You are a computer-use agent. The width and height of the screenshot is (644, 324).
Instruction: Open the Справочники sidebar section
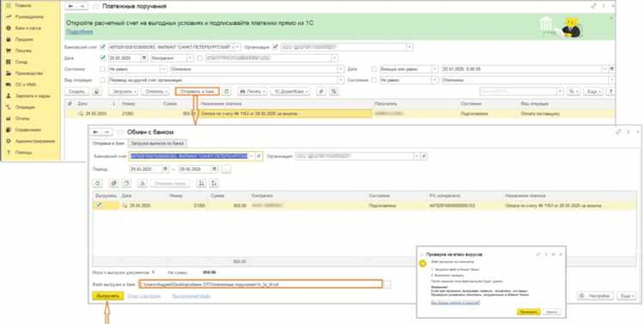[24, 130]
